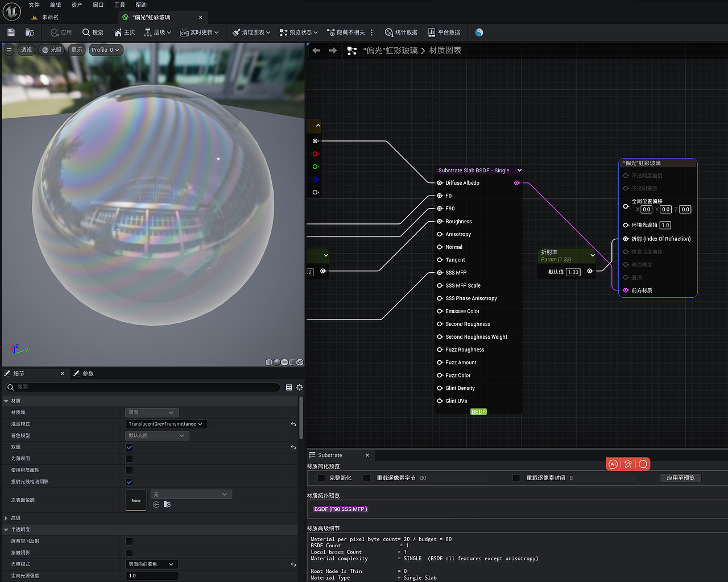Open 统计数据 stats from the toolbar
Screen dimensions: 728x582
click(x=401, y=32)
